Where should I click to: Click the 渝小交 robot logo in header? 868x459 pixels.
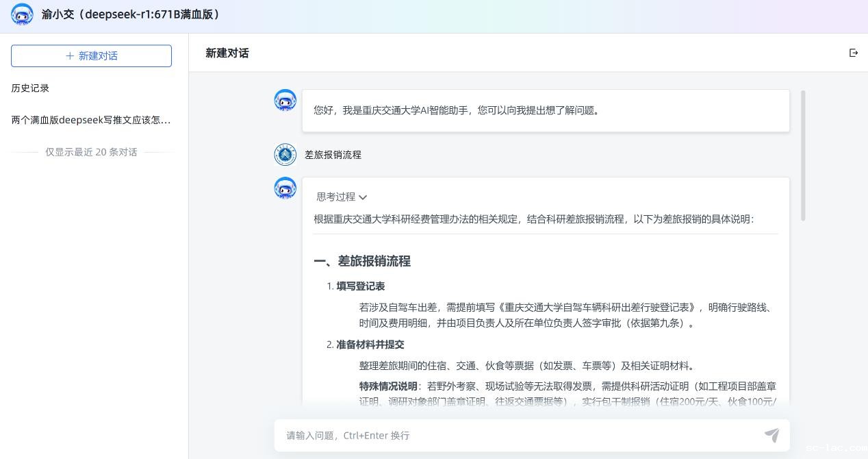pos(22,14)
